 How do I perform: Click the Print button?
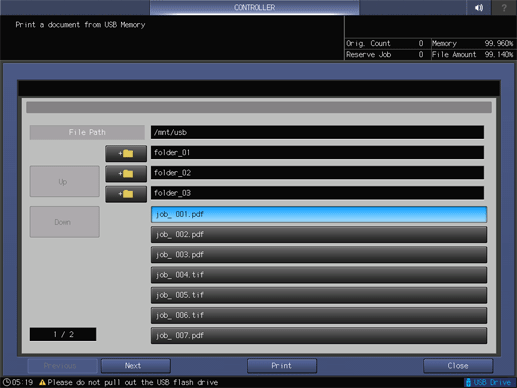tap(282, 366)
